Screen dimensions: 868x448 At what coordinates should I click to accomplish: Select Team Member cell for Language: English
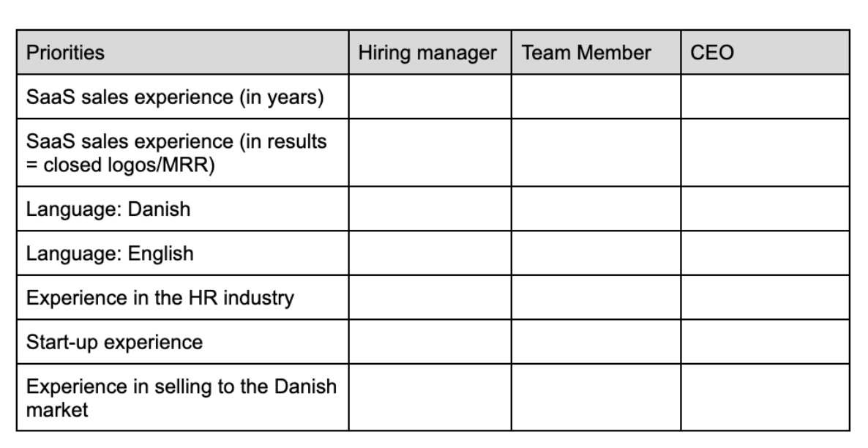(595, 254)
